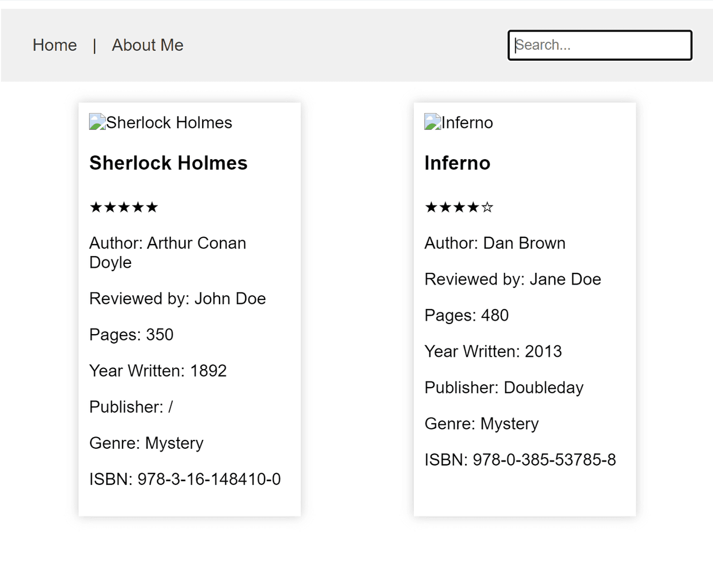Click Author: Arthur Conan Doyle text
713x588 pixels.
coord(167,253)
